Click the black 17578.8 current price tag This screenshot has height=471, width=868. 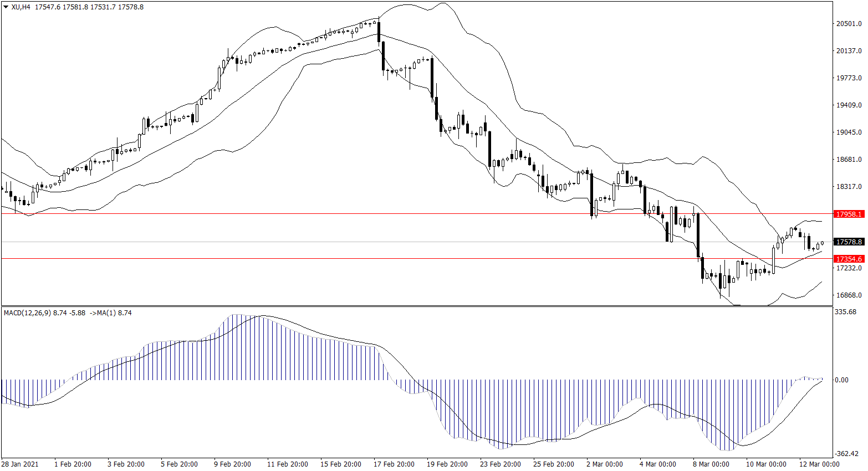849,242
